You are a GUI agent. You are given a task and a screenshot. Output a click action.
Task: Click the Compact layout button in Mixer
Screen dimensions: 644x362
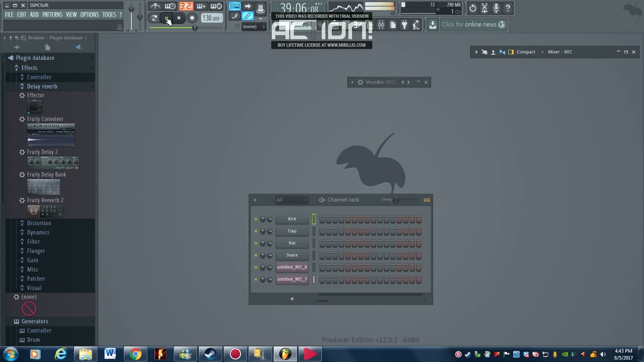[526, 52]
